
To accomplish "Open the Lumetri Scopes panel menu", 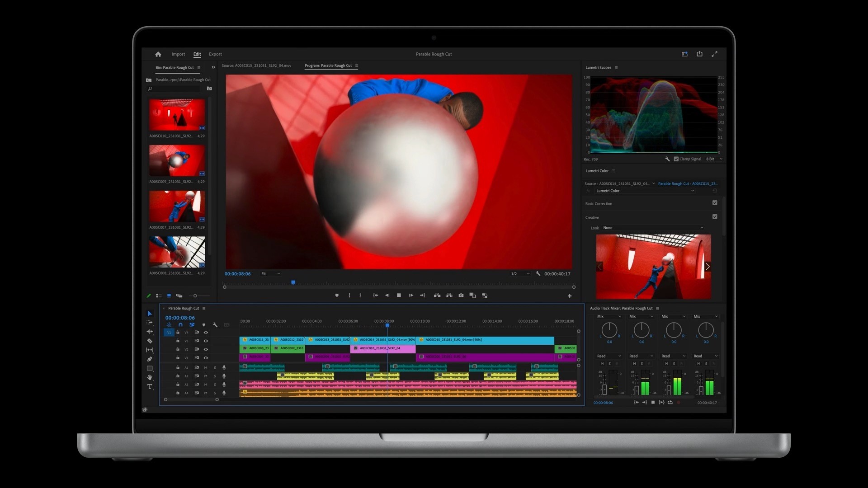I will 616,68.
